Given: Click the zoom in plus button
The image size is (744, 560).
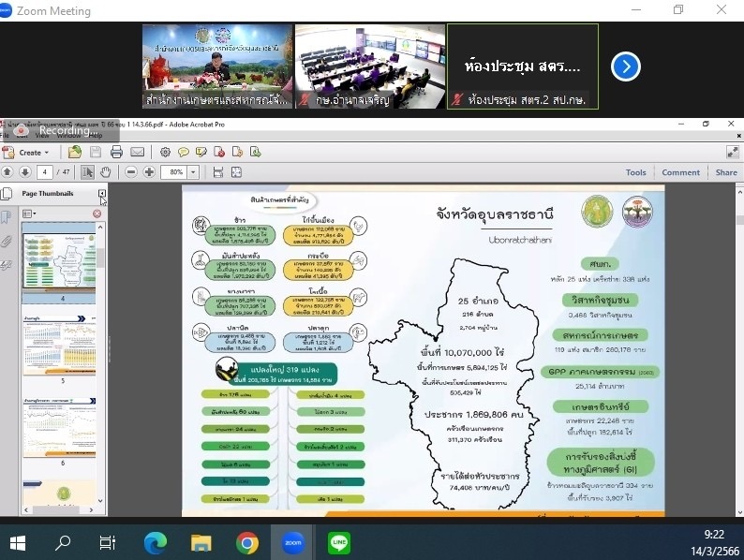Looking at the screenshot, I should tap(149, 172).
